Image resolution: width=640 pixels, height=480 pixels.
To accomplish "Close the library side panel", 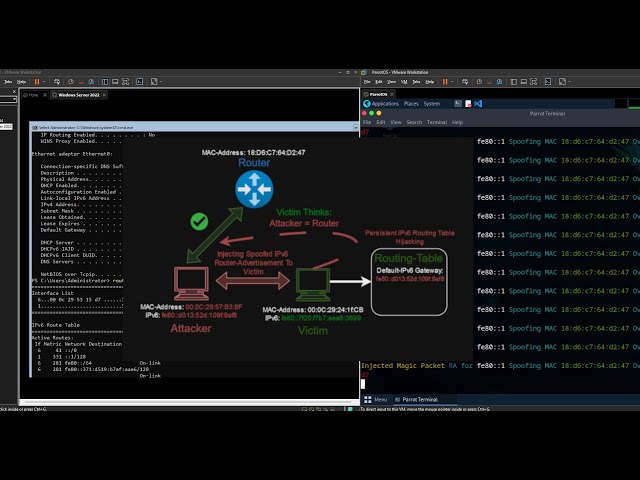I will tap(14, 91).
